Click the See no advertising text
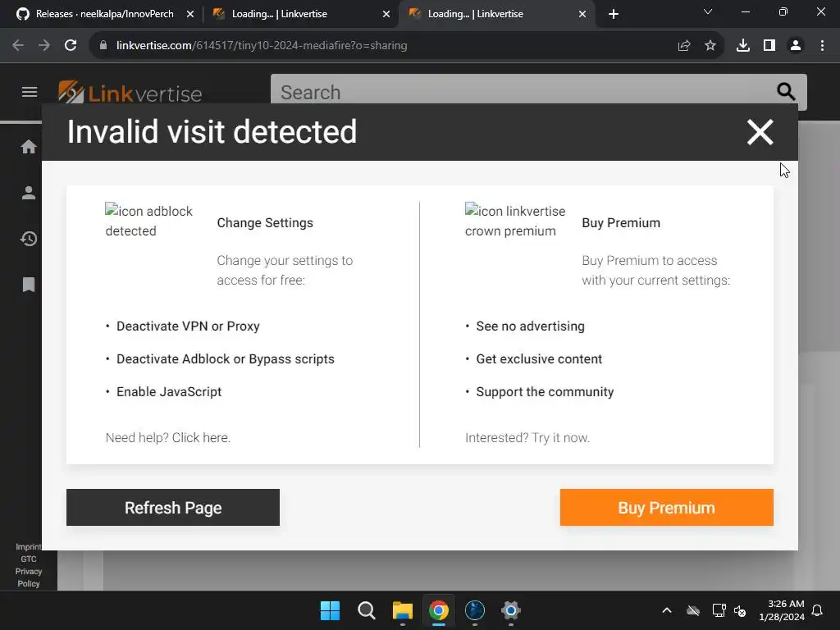Screen dimensions: 840x630 531,326
